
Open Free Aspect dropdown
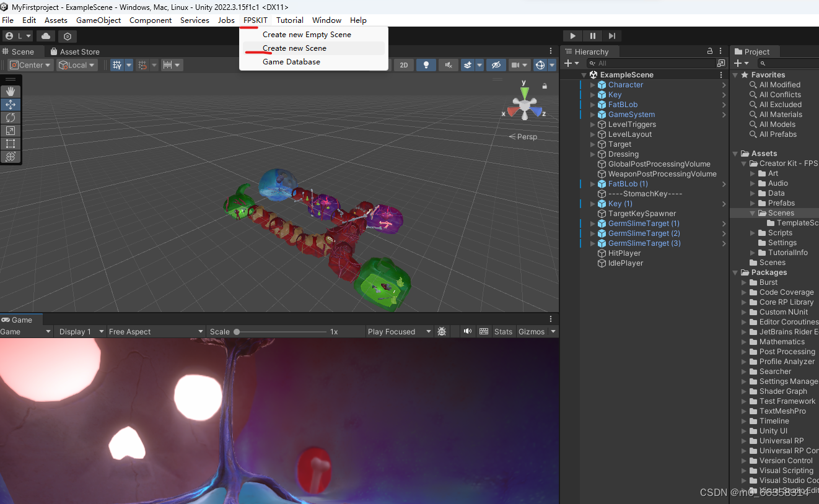click(x=156, y=332)
